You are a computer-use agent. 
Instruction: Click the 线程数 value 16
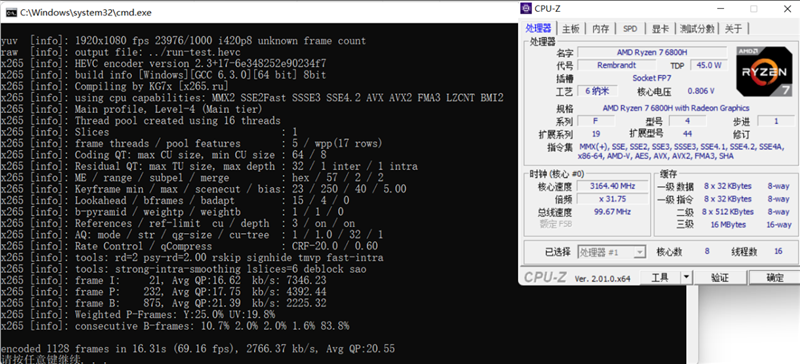778,251
